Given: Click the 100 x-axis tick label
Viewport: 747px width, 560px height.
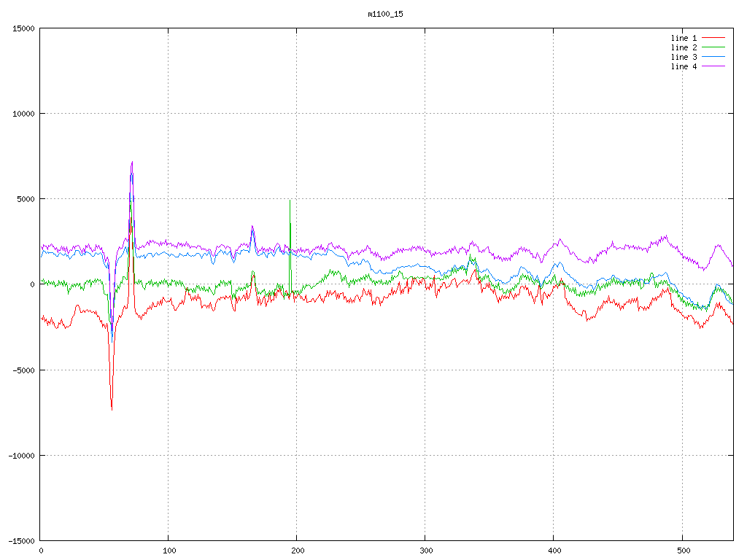Looking at the screenshot, I should (x=169, y=551).
